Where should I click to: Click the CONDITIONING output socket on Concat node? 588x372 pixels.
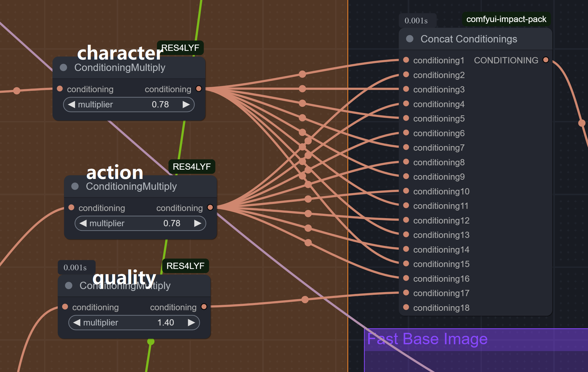546,60
